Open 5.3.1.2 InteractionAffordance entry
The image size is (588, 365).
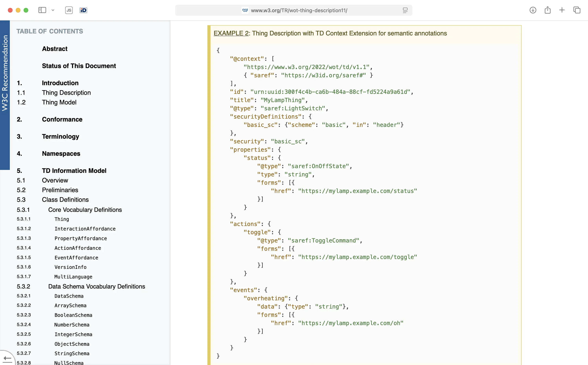(85, 229)
